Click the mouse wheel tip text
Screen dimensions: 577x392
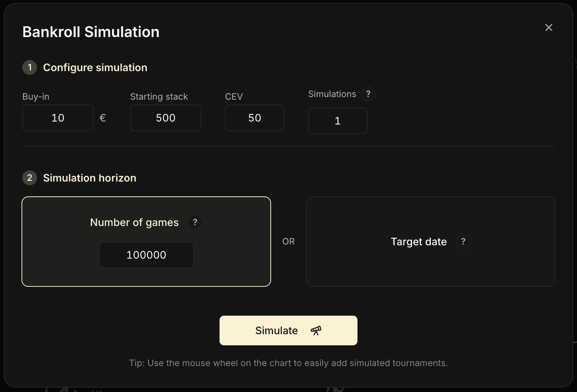click(288, 363)
